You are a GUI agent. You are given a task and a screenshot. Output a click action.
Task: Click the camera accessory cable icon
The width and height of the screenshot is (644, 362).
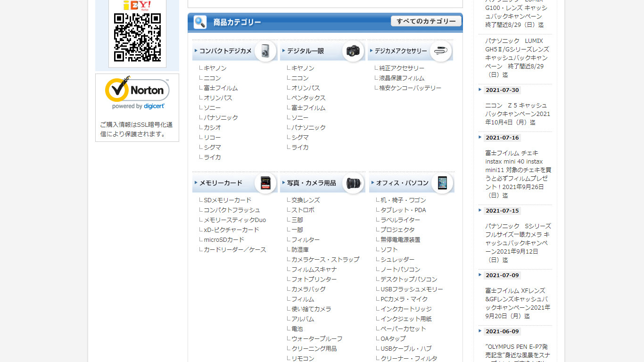pyautogui.click(x=441, y=51)
